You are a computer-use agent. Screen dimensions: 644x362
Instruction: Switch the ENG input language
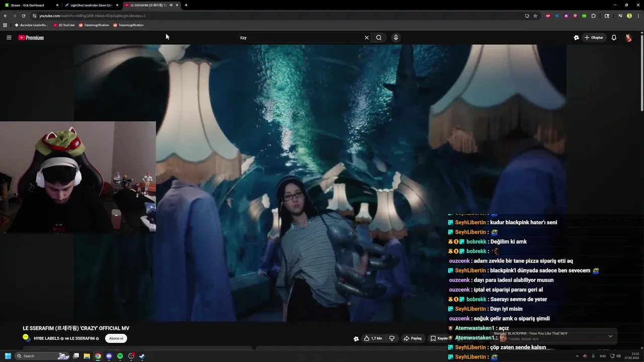[603, 356]
